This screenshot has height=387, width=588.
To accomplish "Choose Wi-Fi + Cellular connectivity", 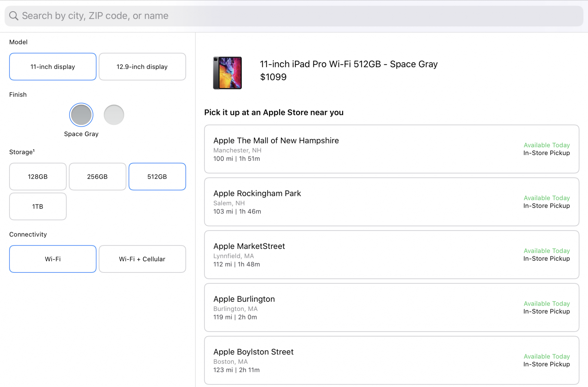I will coord(142,259).
